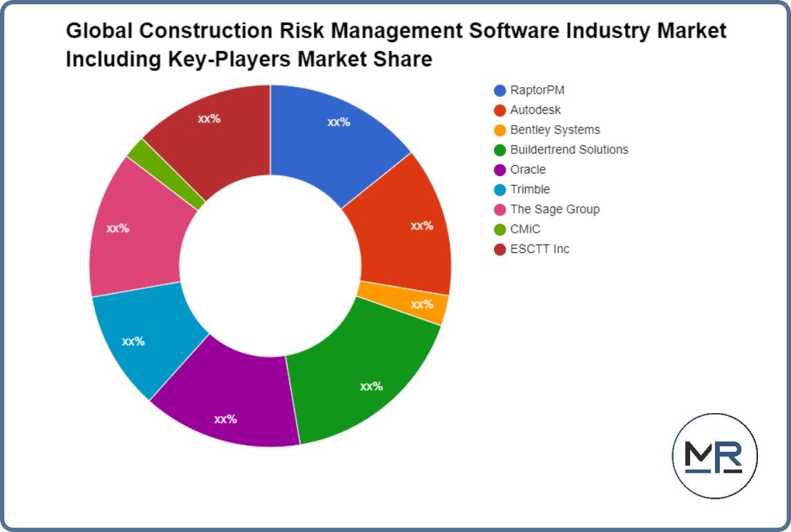791x532 pixels.
Task: Select the CMiC legend label
Action: click(x=525, y=229)
